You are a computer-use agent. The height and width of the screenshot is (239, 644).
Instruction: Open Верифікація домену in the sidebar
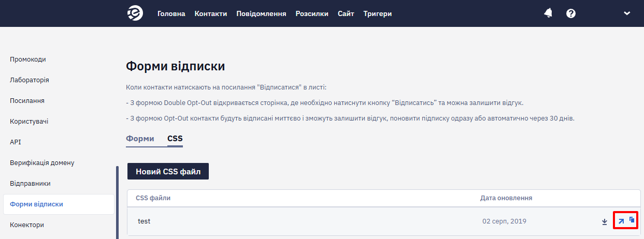(42, 163)
